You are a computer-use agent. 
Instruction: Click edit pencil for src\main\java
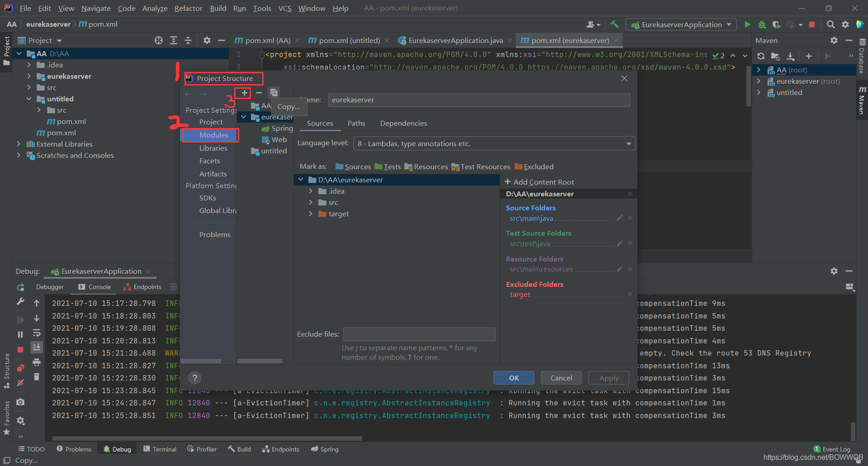point(620,218)
